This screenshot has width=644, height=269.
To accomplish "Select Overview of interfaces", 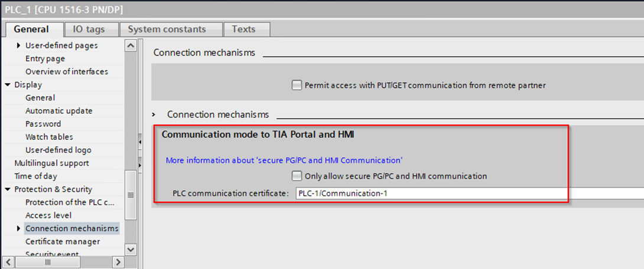I will click(67, 72).
